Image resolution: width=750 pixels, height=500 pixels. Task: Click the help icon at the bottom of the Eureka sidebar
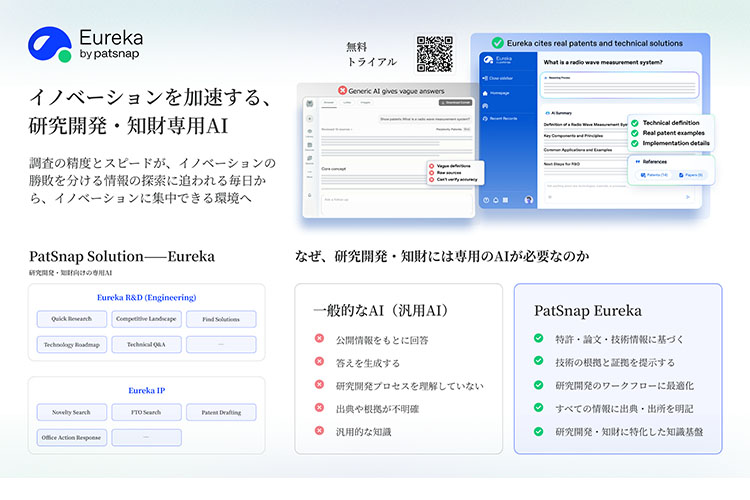tap(486, 200)
